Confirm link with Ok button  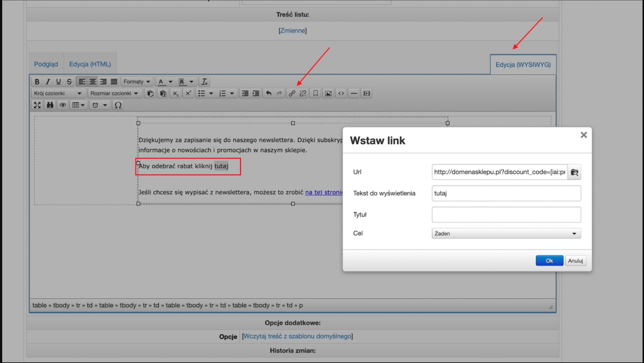coord(549,261)
